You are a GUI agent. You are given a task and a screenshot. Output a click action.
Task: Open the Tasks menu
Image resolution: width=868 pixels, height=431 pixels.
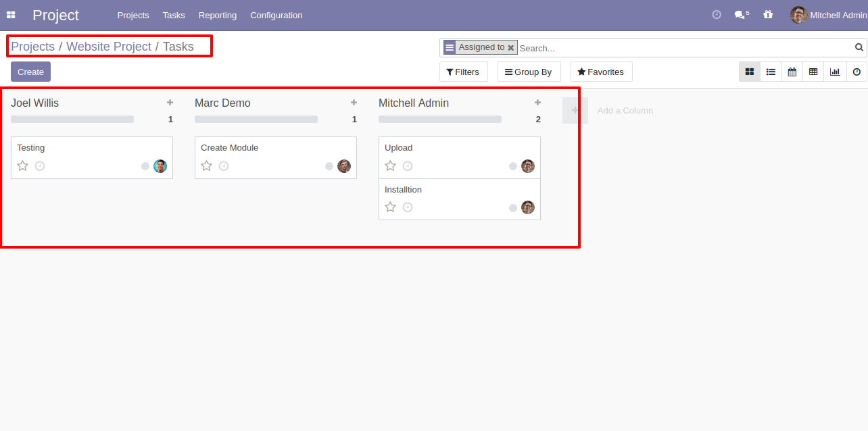click(x=174, y=15)
